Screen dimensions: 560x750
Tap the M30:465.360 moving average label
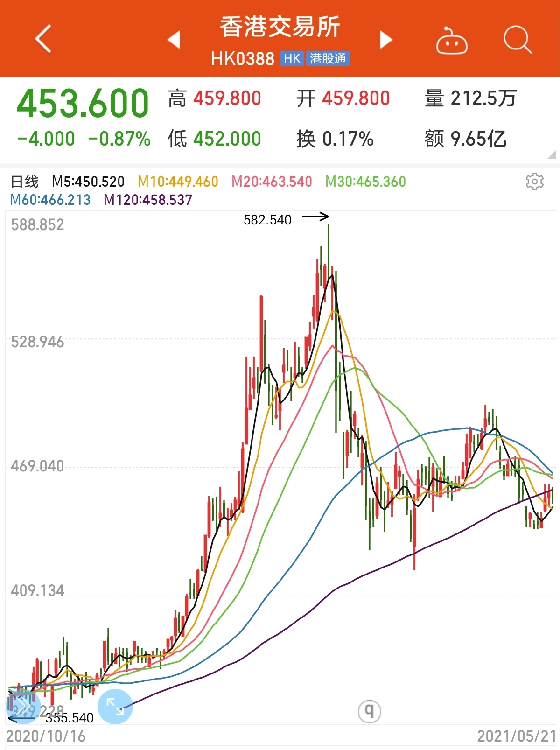coord(366,182)
